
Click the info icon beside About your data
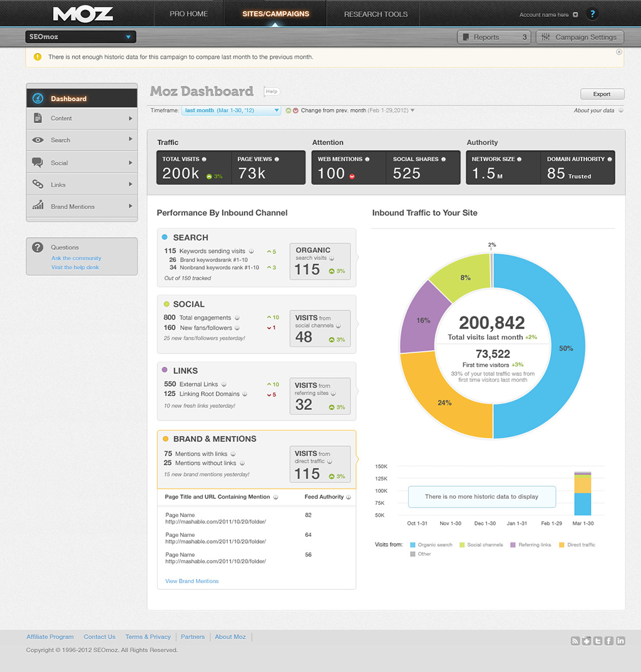(x=621, y=110)
